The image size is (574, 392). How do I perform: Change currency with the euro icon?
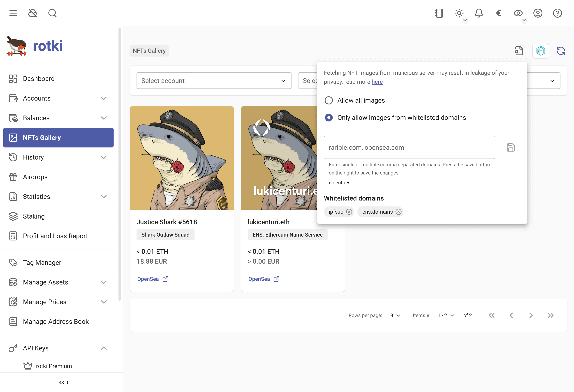point(498,13)
